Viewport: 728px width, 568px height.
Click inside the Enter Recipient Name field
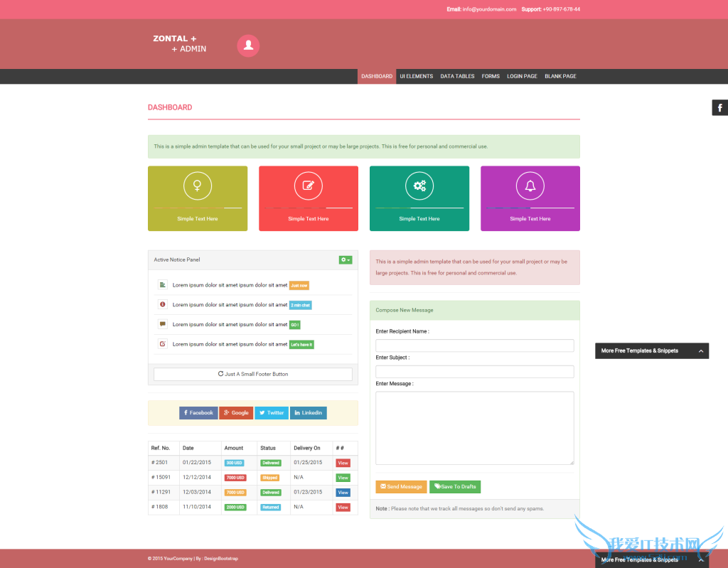click(x=474, y=345)
